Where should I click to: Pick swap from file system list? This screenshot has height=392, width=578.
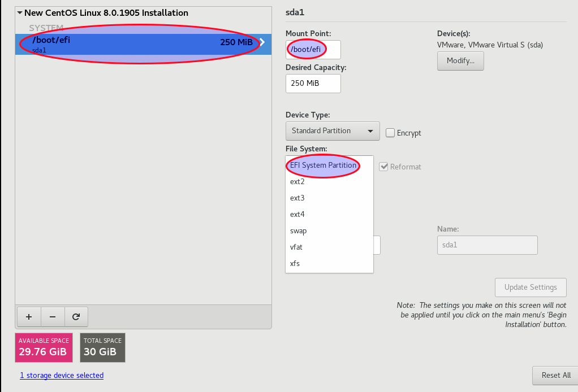298,231
